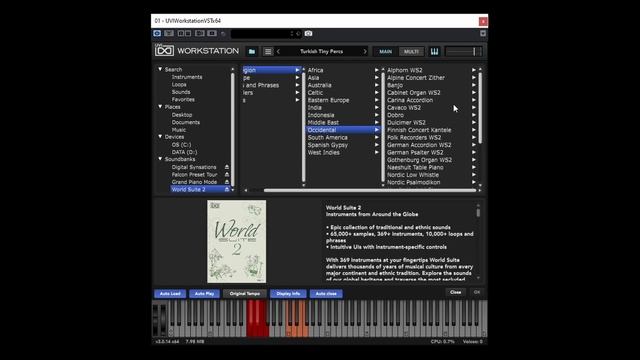Expand the 'and Phrases' row arrow

pyautogui.click(x=298, y=85)
